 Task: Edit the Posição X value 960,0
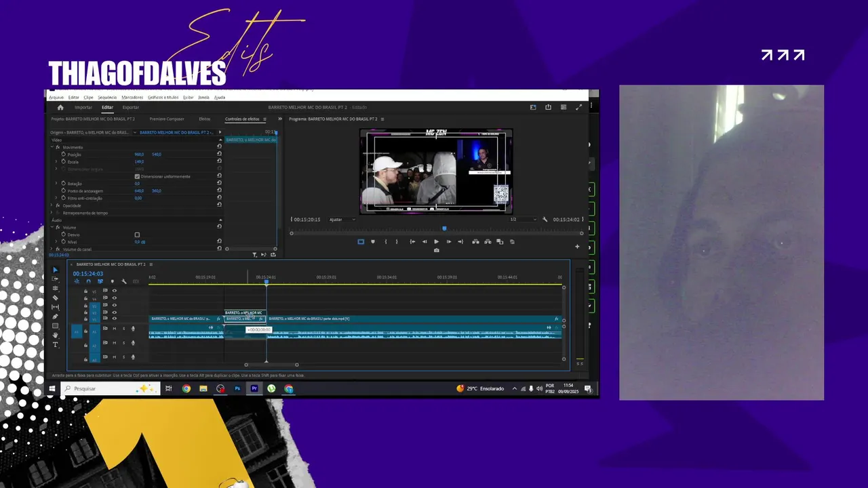tap(139, 155)
